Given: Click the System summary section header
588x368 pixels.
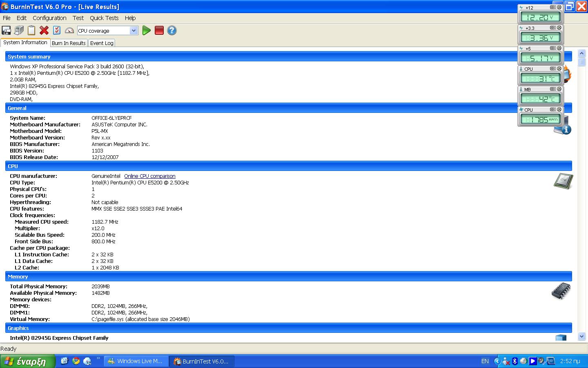Looking at the screenshot, I should pyautogui.click(x=288, y=56).
